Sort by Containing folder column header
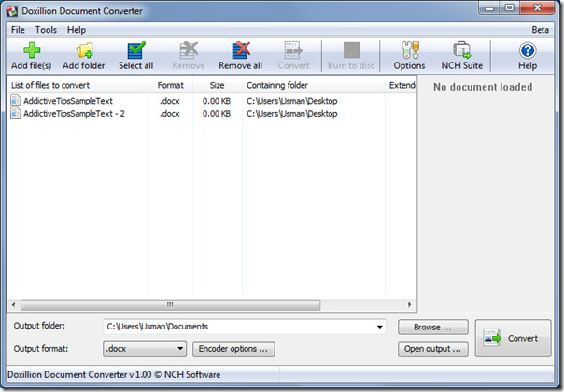This screenshot has width=564, height=392. (314, 85)
